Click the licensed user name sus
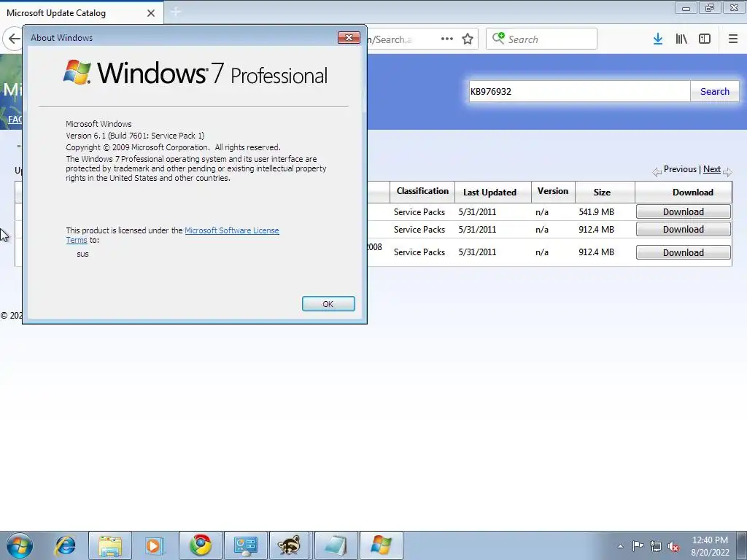 [x=83, y=254]
